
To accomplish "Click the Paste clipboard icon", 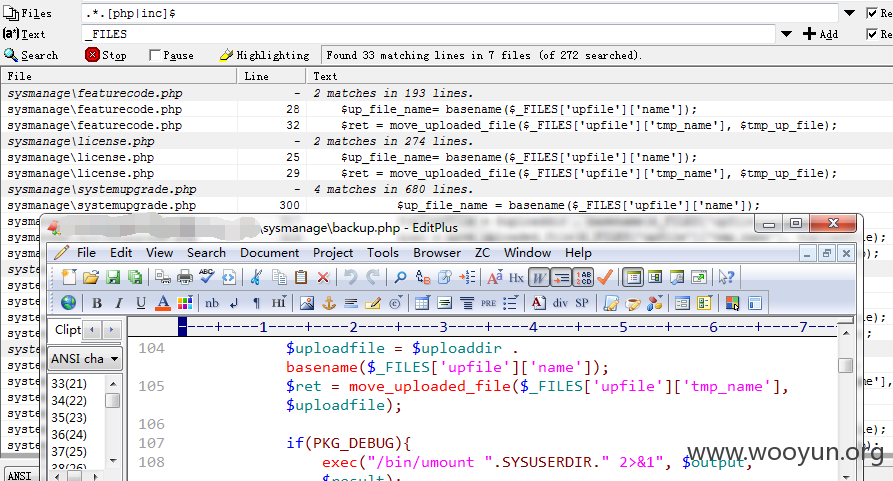I will (x=301, y=277).
